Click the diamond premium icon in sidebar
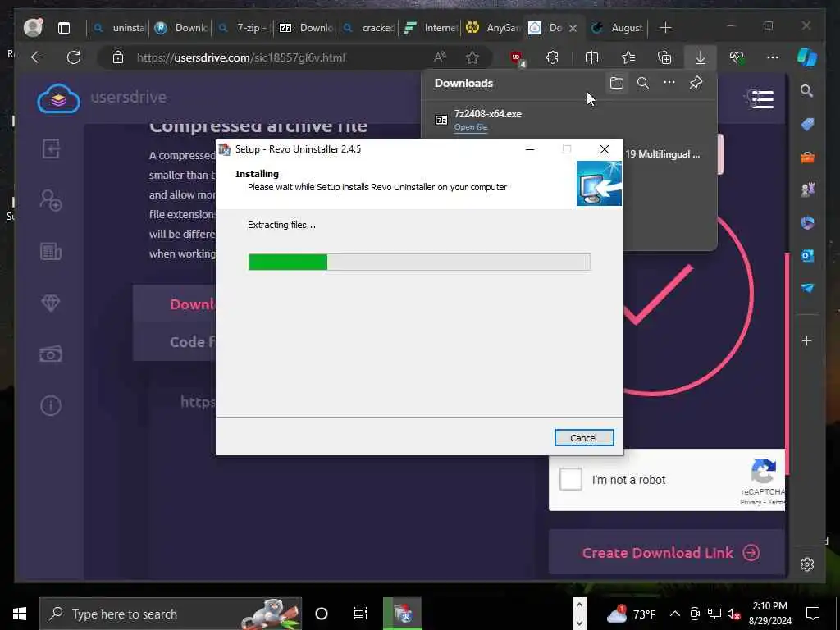This screenshot has height=630, width=840. coord(51,304)
